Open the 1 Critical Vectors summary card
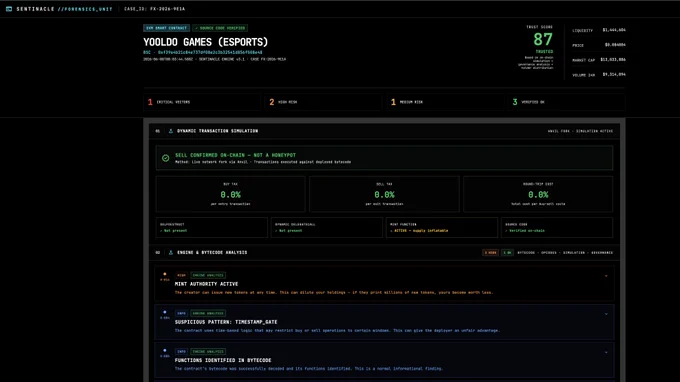The width and height of the screenshot is (680, 382). point(202,102)
